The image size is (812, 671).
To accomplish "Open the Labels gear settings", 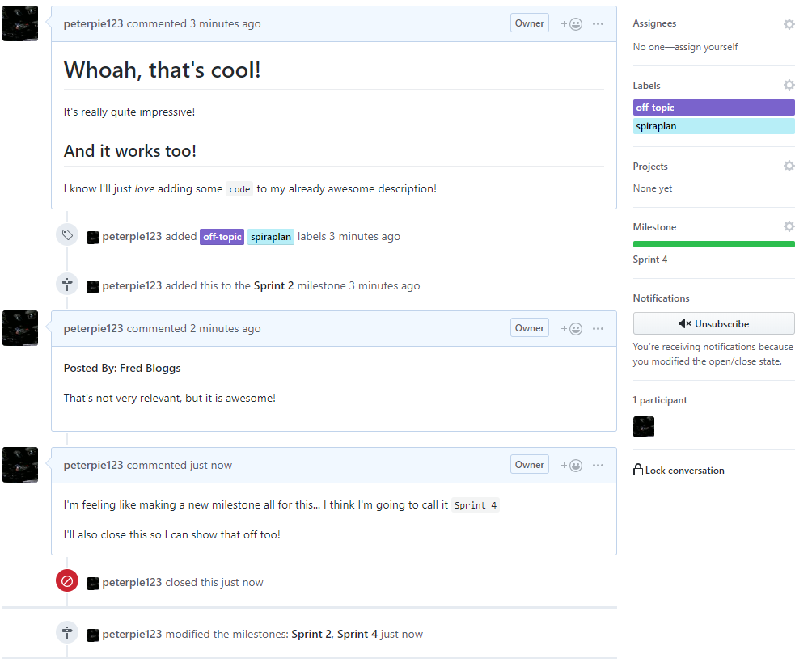I will tap(789, 85).
